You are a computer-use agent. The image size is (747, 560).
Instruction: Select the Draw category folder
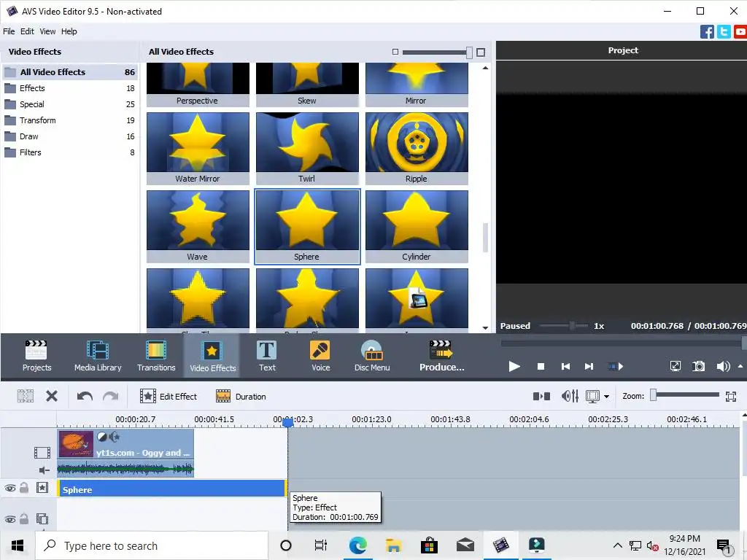tap(69, 136)
